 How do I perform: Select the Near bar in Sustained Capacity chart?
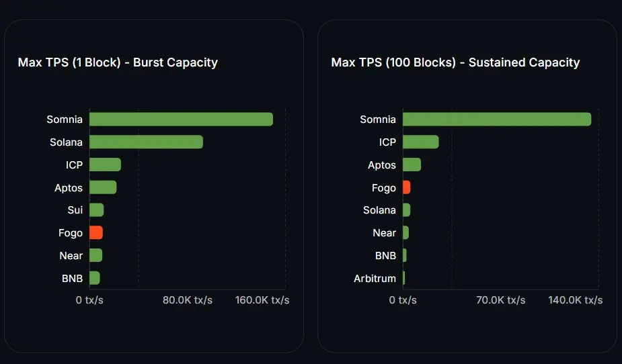tap(406, 233)
